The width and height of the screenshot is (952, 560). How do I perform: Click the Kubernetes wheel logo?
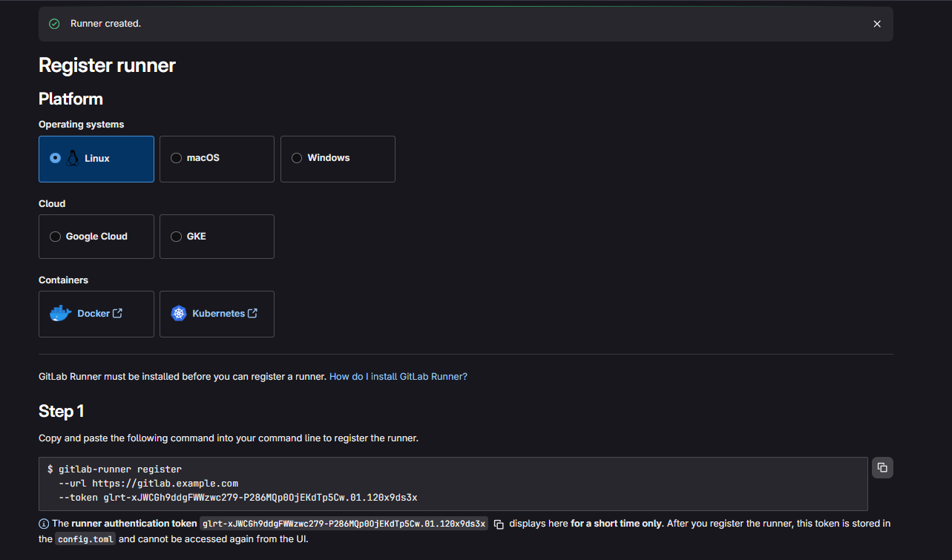pyautogui.click(x=179, y=314)
